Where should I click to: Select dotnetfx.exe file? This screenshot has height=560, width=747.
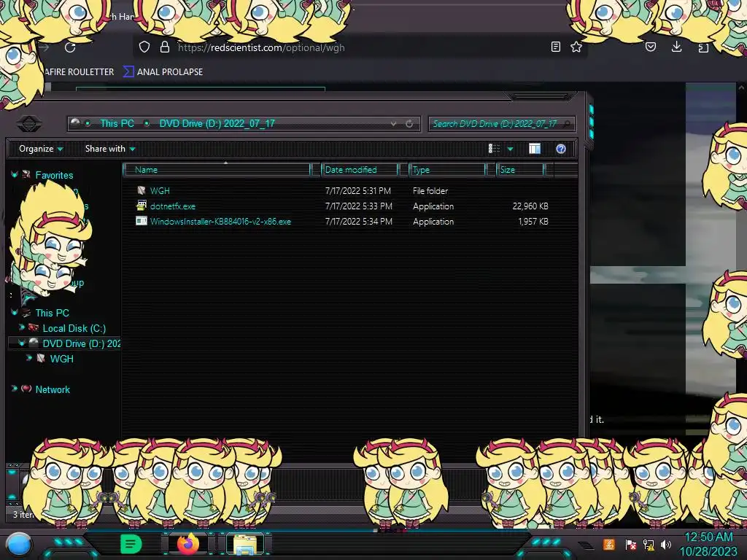click(172, 206)
